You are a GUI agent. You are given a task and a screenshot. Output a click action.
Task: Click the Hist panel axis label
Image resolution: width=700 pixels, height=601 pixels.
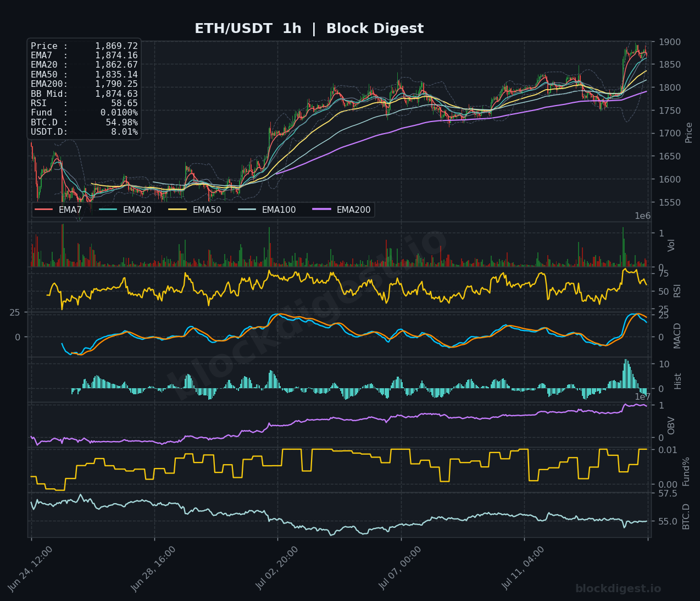(x=677, y=381)
